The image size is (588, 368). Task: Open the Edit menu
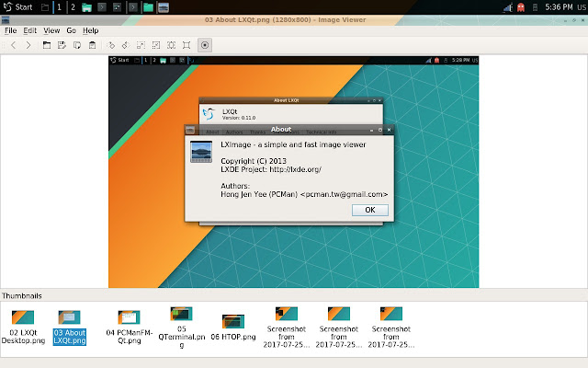30,30
